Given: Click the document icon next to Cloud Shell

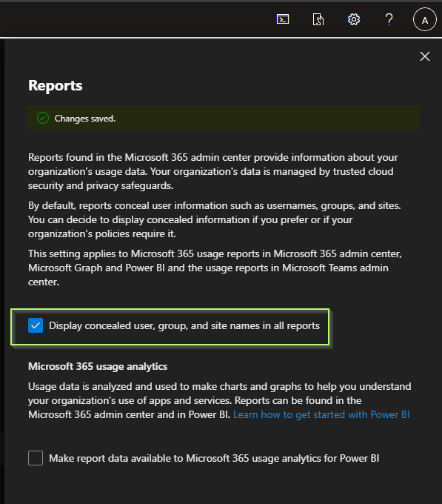Looking at the screenshot, I should pyautogui.click(x=318, y=19).
